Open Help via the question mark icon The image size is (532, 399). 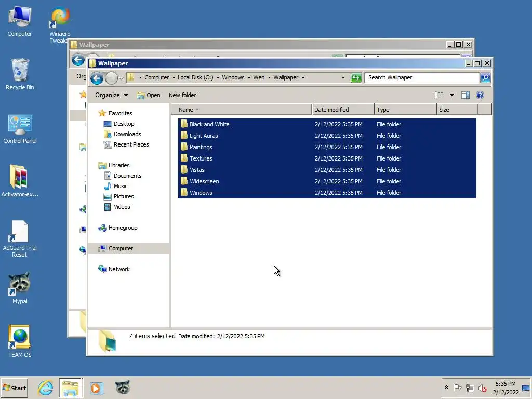(480, 95)
